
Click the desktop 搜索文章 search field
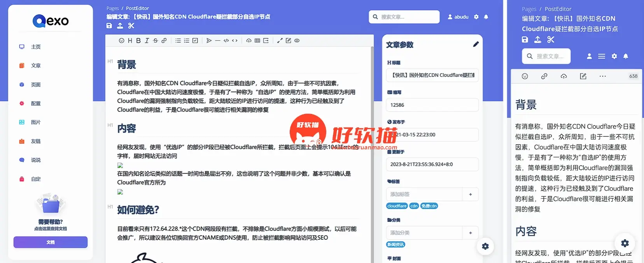coord(404,17)
